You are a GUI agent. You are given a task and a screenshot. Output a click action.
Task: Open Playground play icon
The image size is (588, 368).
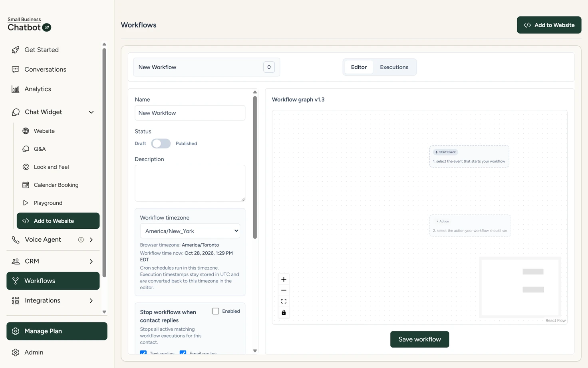click(x=26, y=203)
